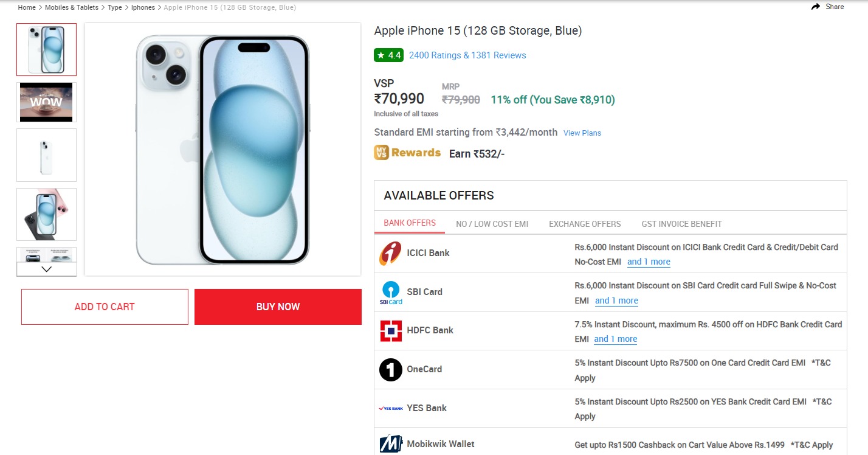868x455 pixels.
Task: Click the green 4.4 star rating badge
Action: (x=388, y=55)
